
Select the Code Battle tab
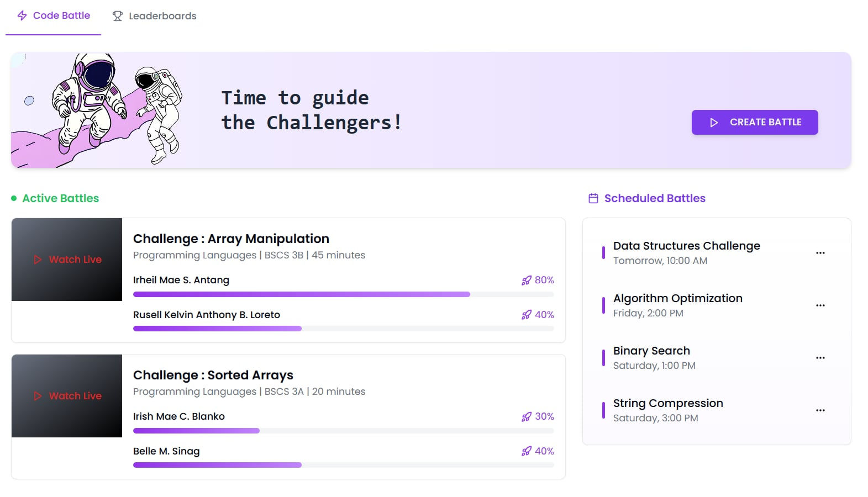tap(54, 15)
